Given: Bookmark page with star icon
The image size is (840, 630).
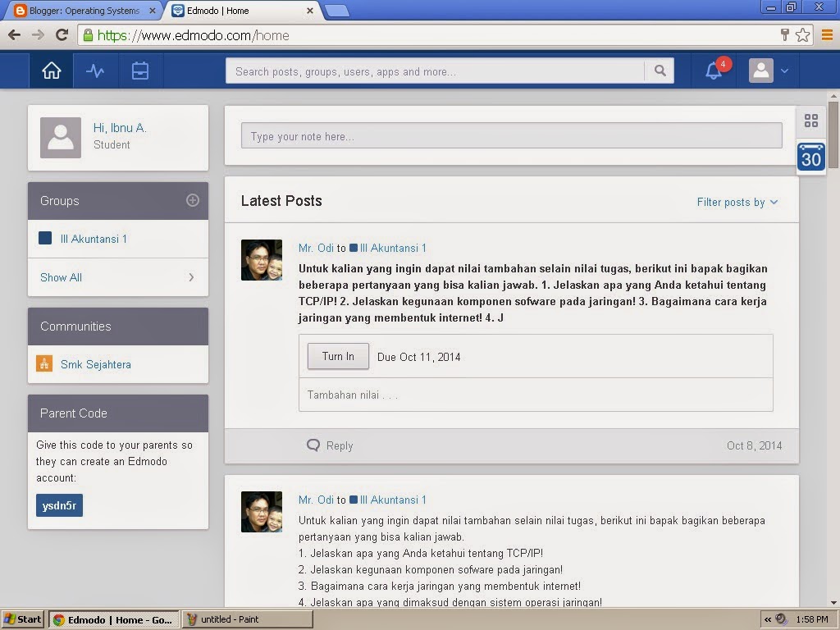Looking at the screenshot, I should pyautogui.click(x=802, y=35).
